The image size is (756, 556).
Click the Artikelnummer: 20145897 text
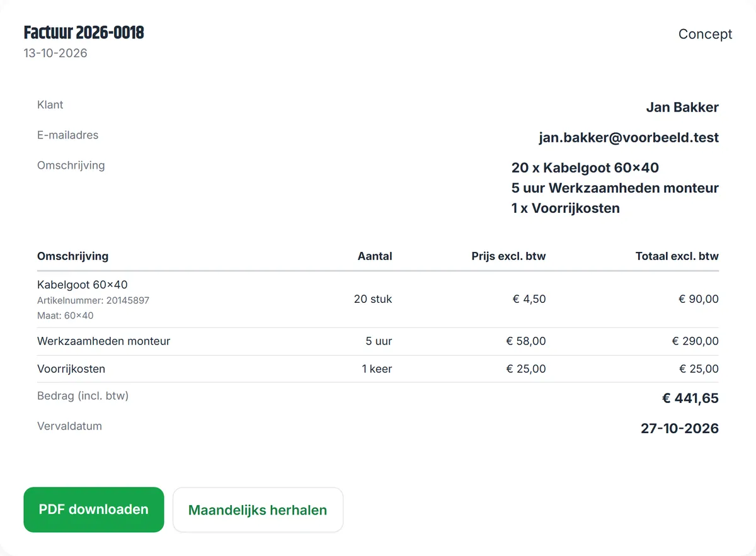93,300
